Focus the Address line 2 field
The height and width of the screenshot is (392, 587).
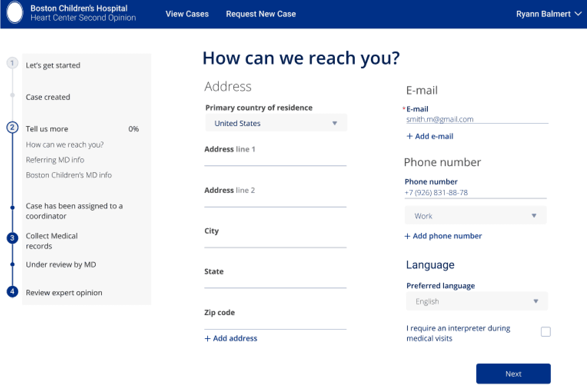(275, 201)
